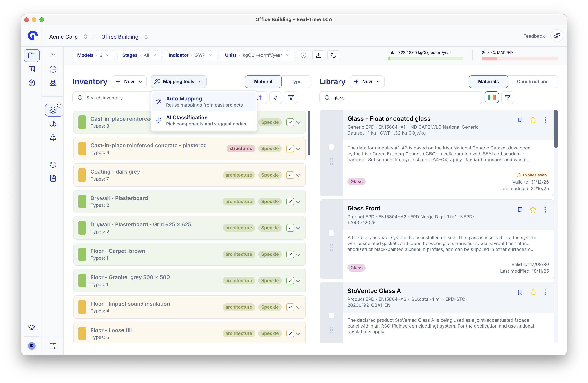
Task: Toggle the Irish flag country filter
Action: (491, 98)
